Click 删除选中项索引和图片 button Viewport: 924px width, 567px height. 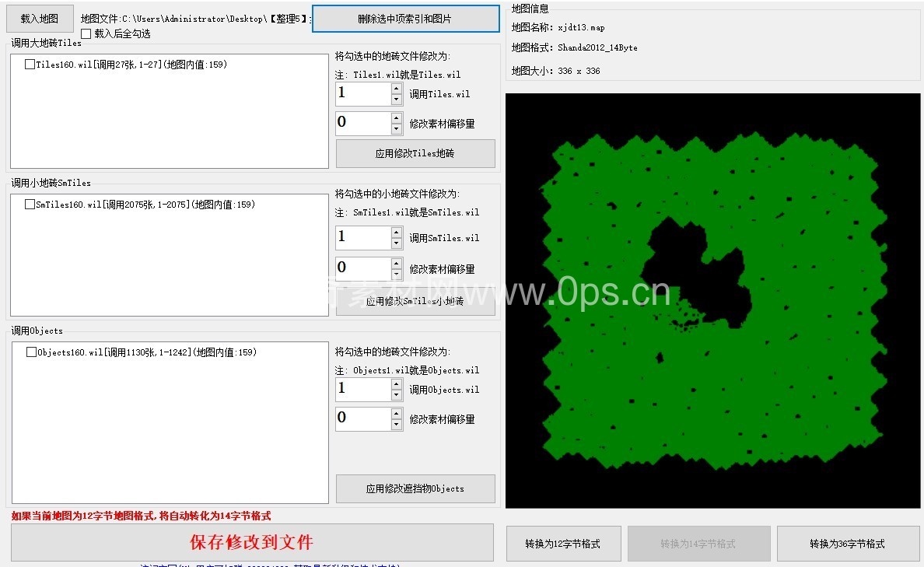[x=405, y=19]
